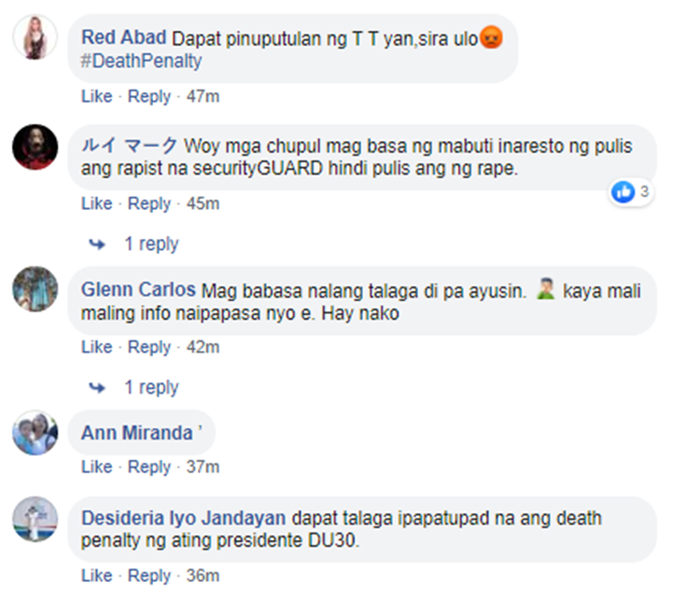Expand 1 reply under ルイ マーク's comment
Image resolution: width=700 pixels, height=596 pixels.
pos(151,244)
